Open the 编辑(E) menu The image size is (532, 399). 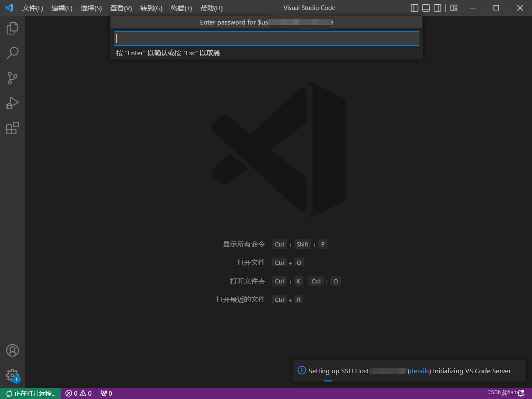pyautogui.click(x=62, y=8)
